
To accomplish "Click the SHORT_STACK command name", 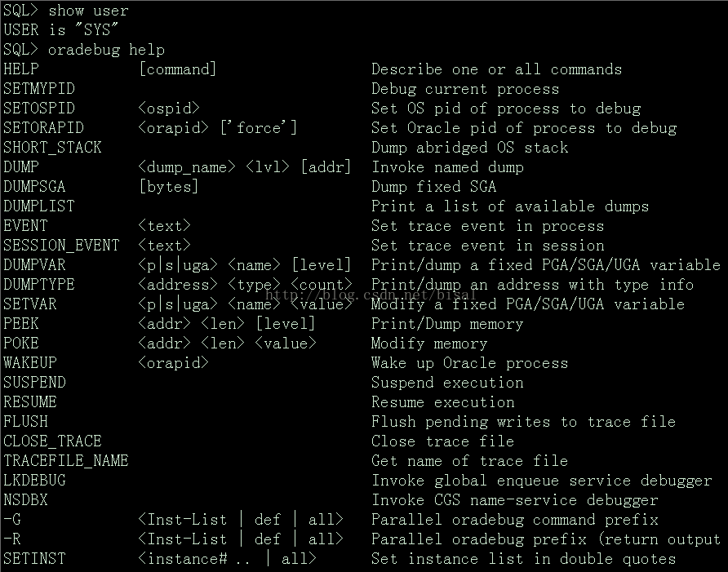I will point(52,148).
